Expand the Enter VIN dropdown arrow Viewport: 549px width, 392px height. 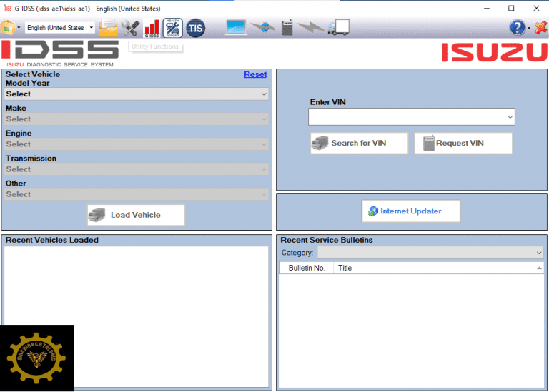510,117
